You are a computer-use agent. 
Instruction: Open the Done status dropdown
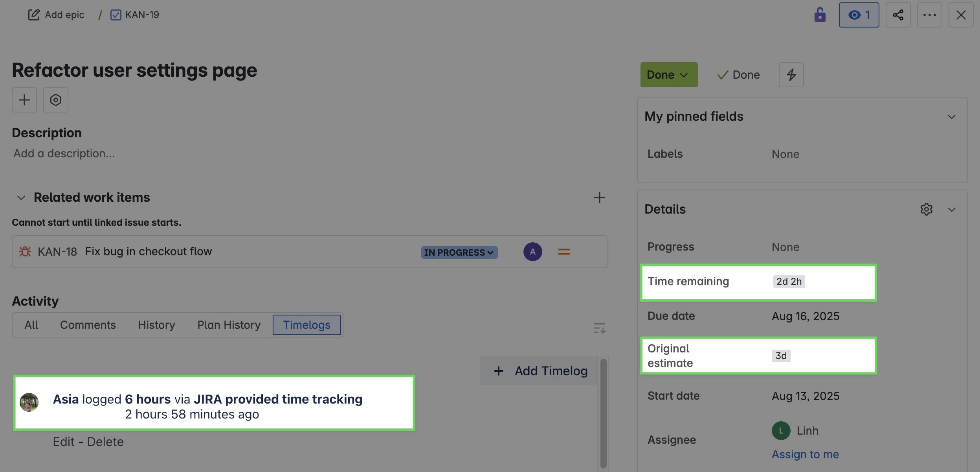[x=669, y=75]
